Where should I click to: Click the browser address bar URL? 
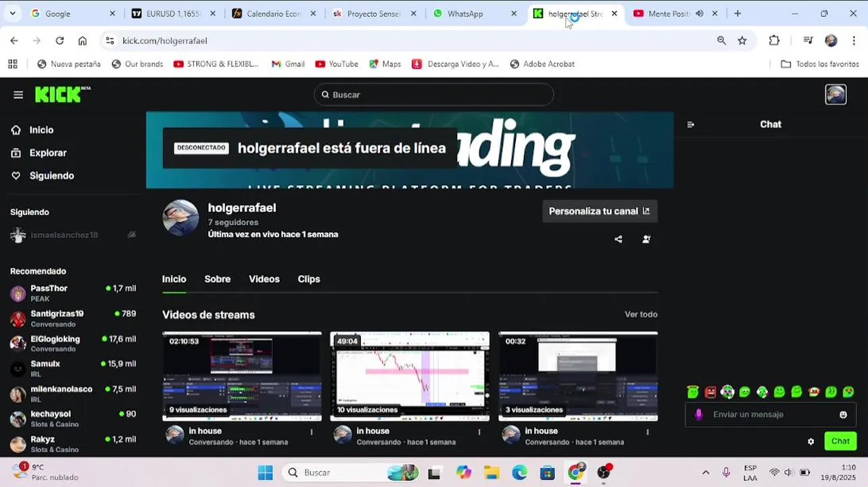coord(164,41)
